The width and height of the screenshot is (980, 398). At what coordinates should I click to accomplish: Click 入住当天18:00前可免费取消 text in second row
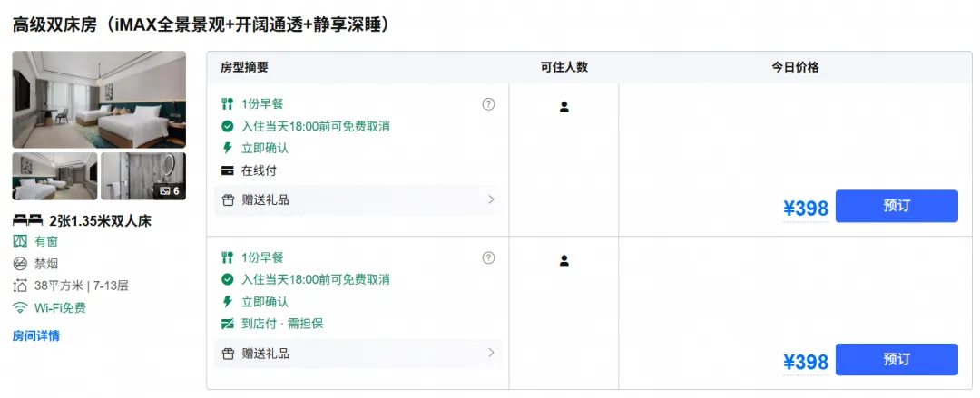pyautogui.click(x=316, y=280)
